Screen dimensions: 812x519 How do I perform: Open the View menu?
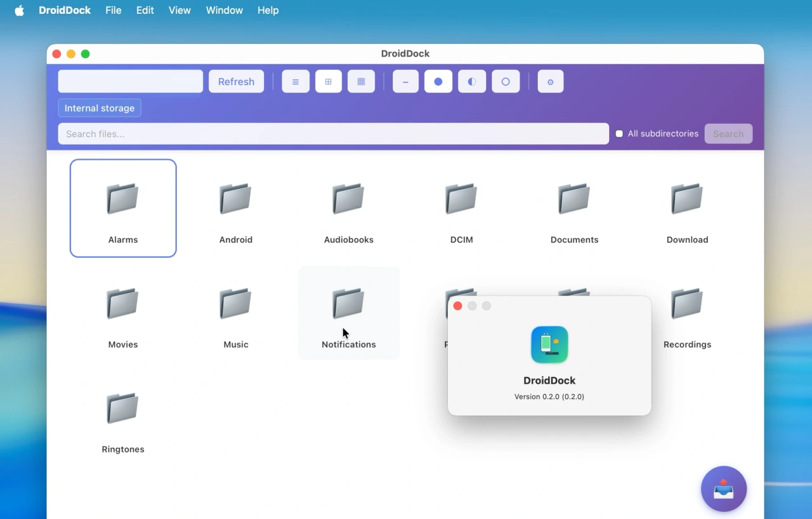[180, 10]
